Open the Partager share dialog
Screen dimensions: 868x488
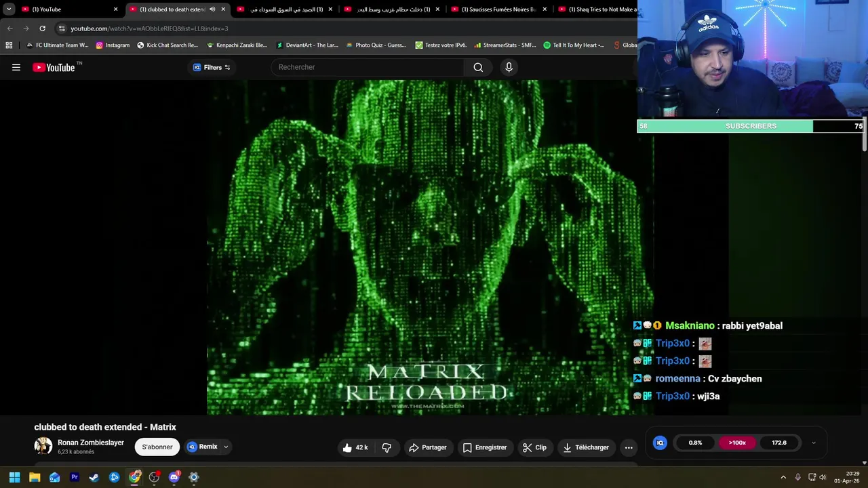(x=428, y=447)
